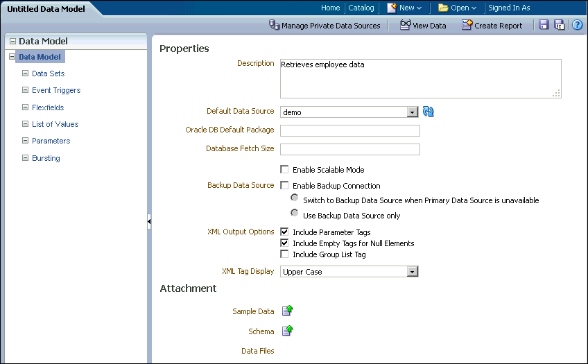This screenshot has width=588, height=364.
Task: Toggle the Event Triggers node expander
Action: [x=25, y=90]
